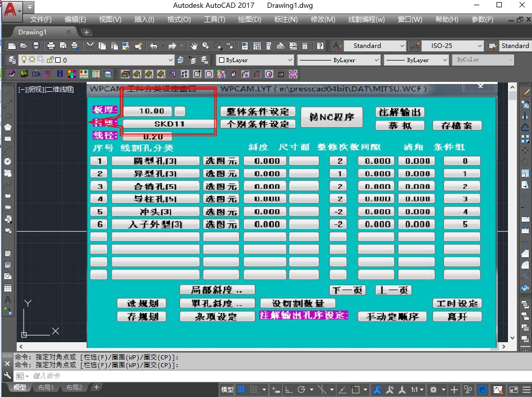Click the workspace gear icon in status bar
532x397 pixels.
[433, 390]
